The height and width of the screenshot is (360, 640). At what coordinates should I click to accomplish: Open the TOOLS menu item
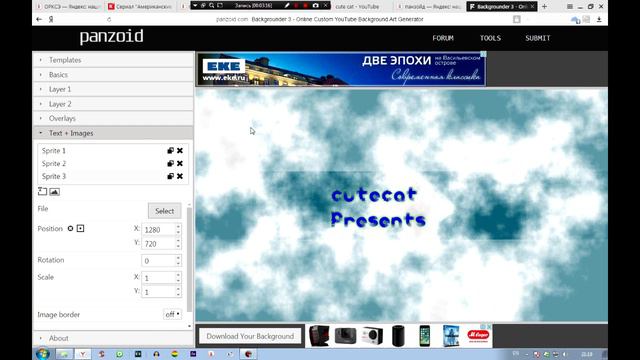[x=490, y=38]
